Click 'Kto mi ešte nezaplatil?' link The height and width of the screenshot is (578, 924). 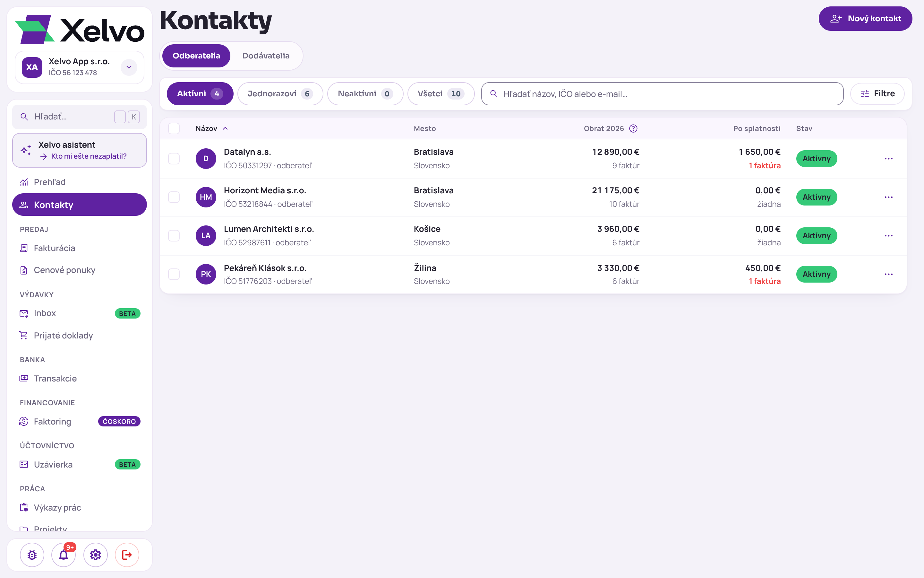coord(89,156)
